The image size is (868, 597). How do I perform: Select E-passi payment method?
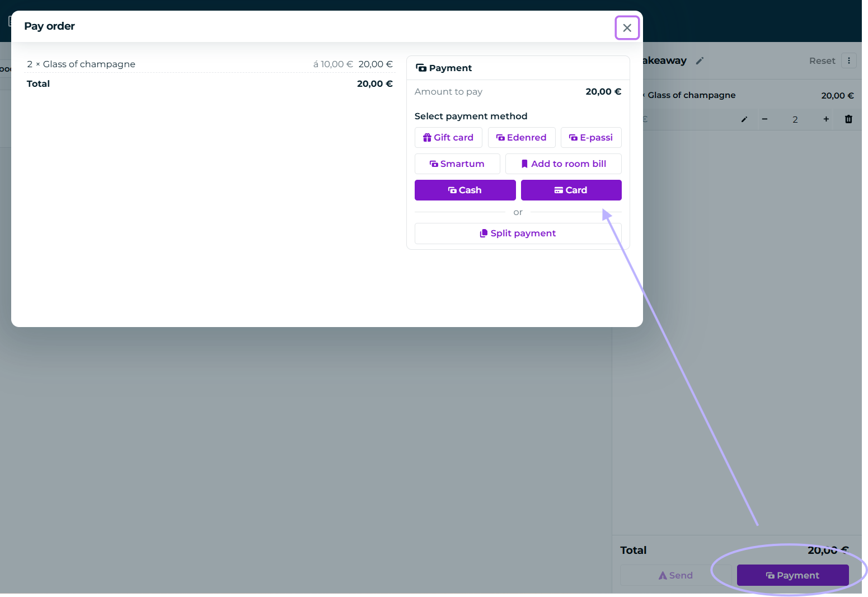(591, 137)
